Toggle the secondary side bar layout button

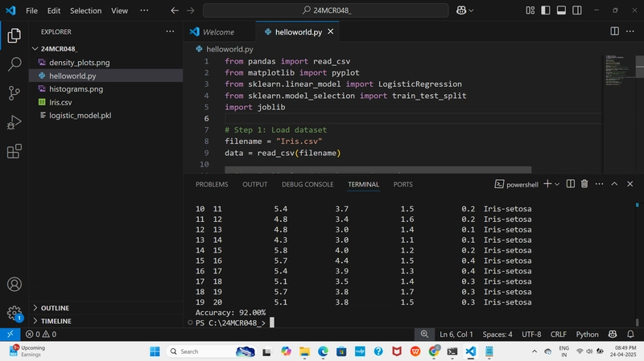(576, 10)
